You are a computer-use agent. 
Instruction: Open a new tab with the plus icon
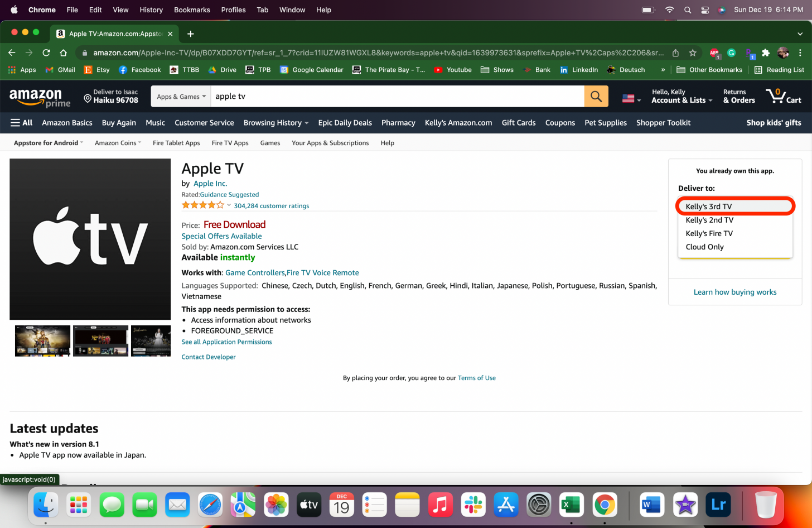point(191,33)
